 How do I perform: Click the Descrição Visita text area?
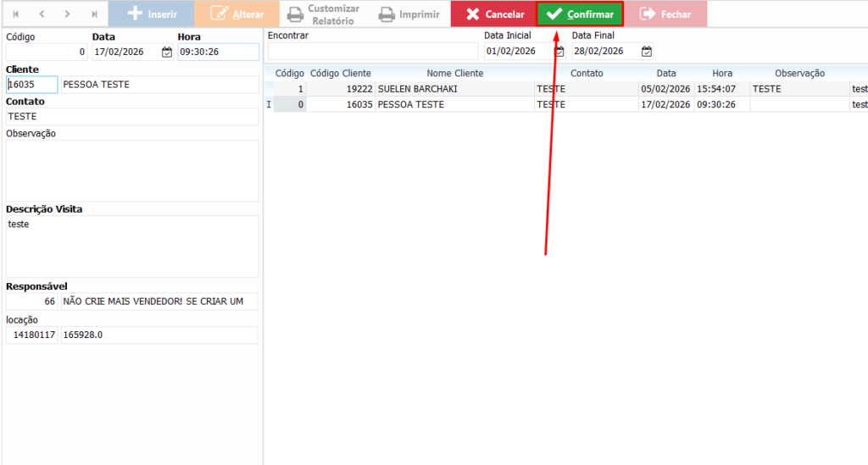tap(131, 246)
